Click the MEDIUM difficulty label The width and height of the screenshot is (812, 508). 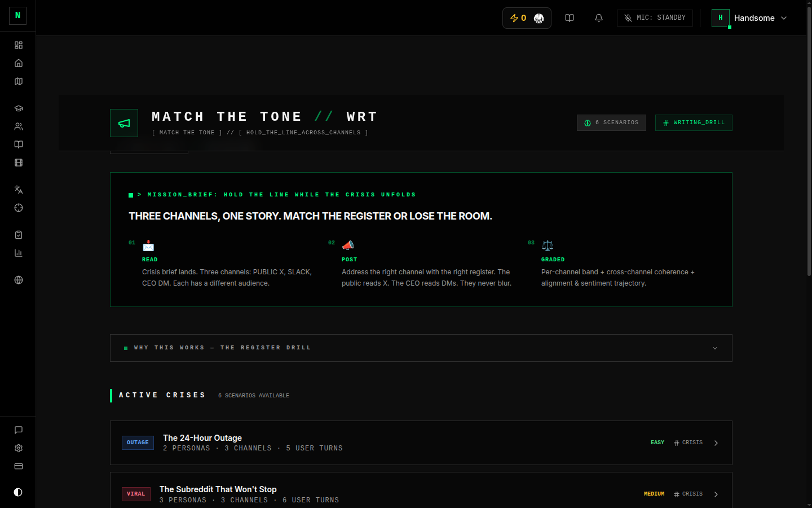click(654, 494)
